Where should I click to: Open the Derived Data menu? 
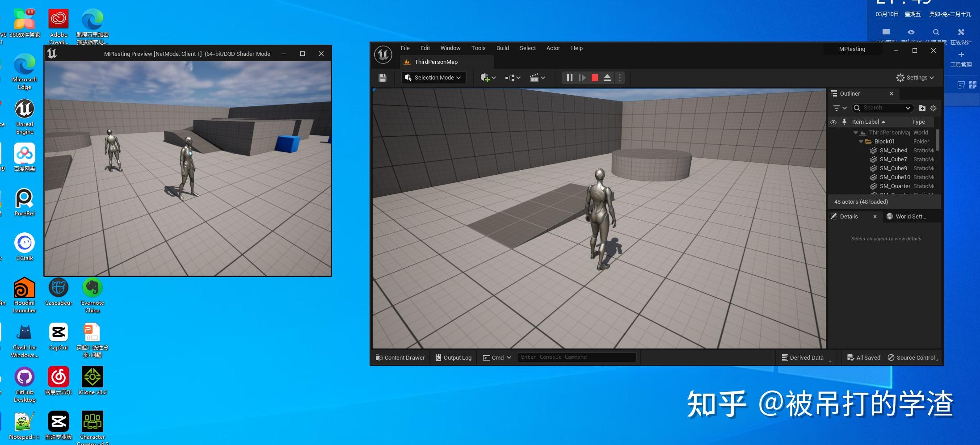[803, 357]
